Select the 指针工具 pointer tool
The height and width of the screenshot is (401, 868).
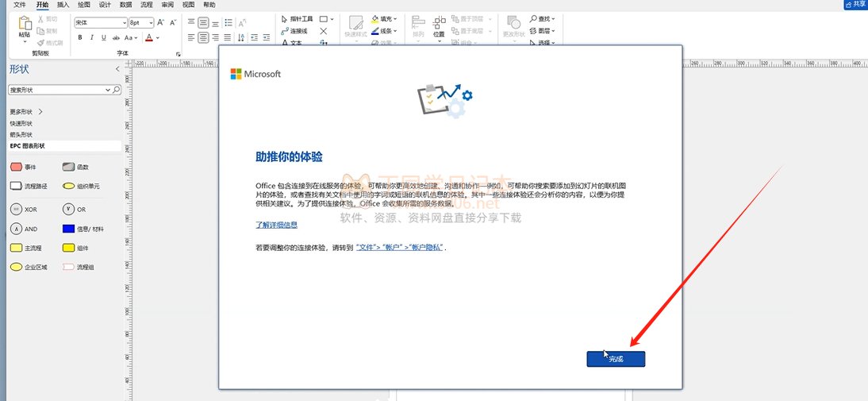point(297,18)
